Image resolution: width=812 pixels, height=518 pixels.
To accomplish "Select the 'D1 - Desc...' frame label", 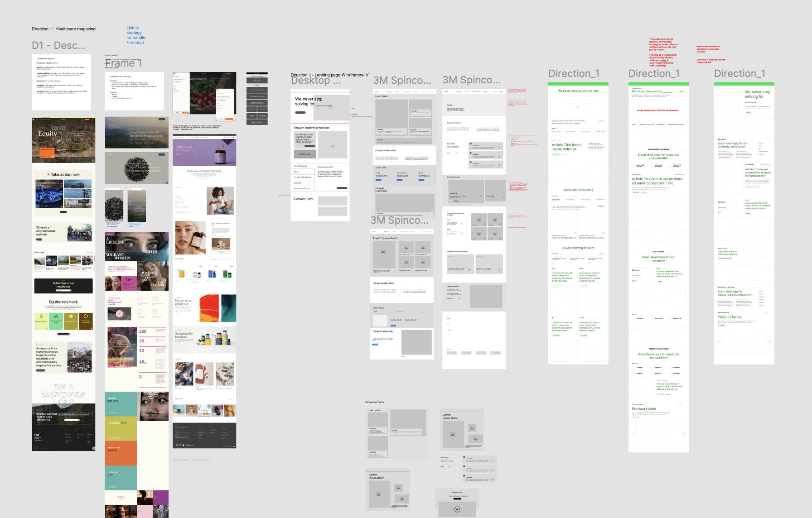I will (58, 45).
